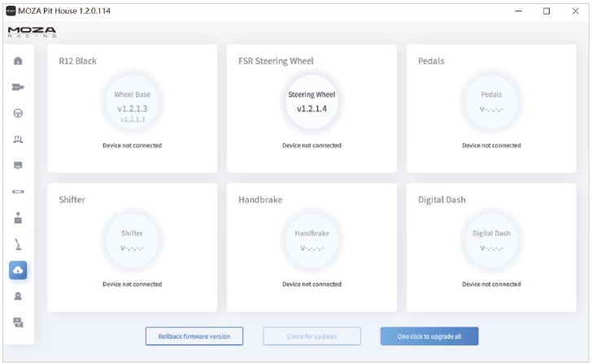Select the firmware update cloud icon

click(18, 270)
